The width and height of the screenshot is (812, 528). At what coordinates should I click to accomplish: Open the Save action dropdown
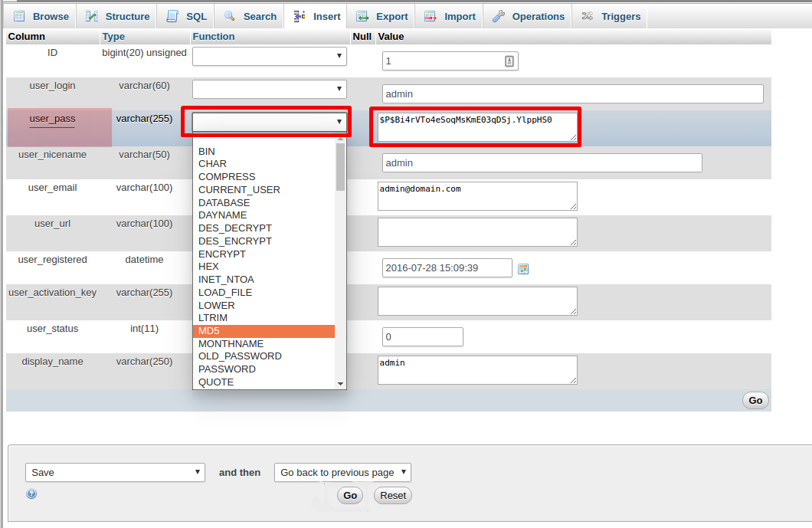click(115, 473)
